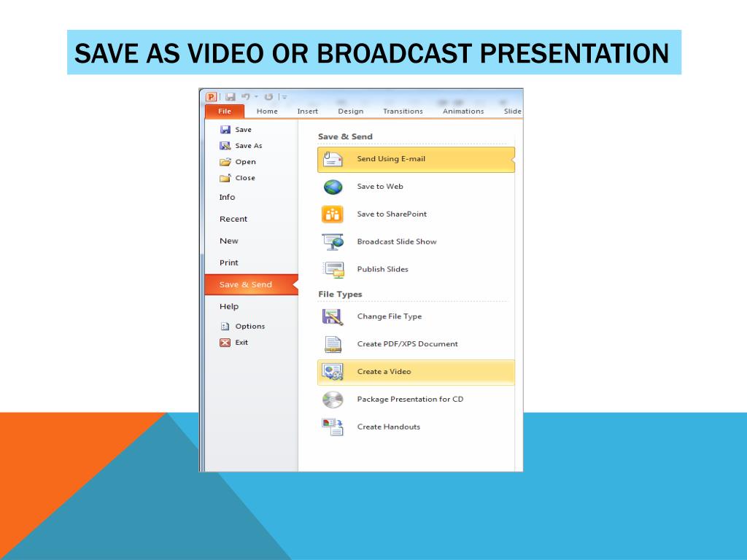Screen dimensions: 747x560
Task: Click the Close text in sidebar
Action: (245, 178)
